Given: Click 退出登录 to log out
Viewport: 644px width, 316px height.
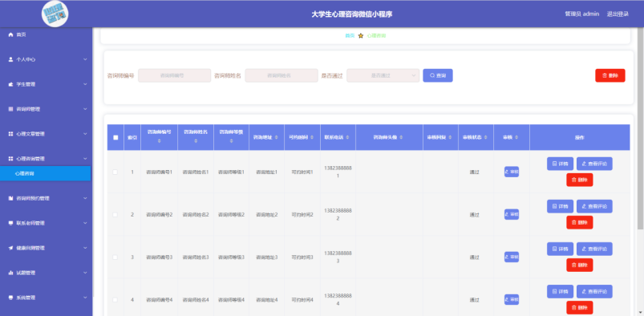Looking at the screenshot, I should [x=618, y=14].
